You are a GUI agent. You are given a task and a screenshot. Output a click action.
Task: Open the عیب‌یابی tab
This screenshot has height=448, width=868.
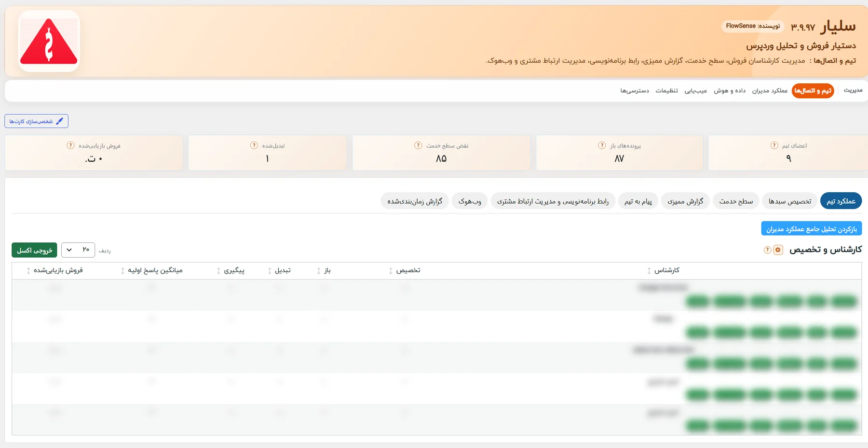click(695, 91)
